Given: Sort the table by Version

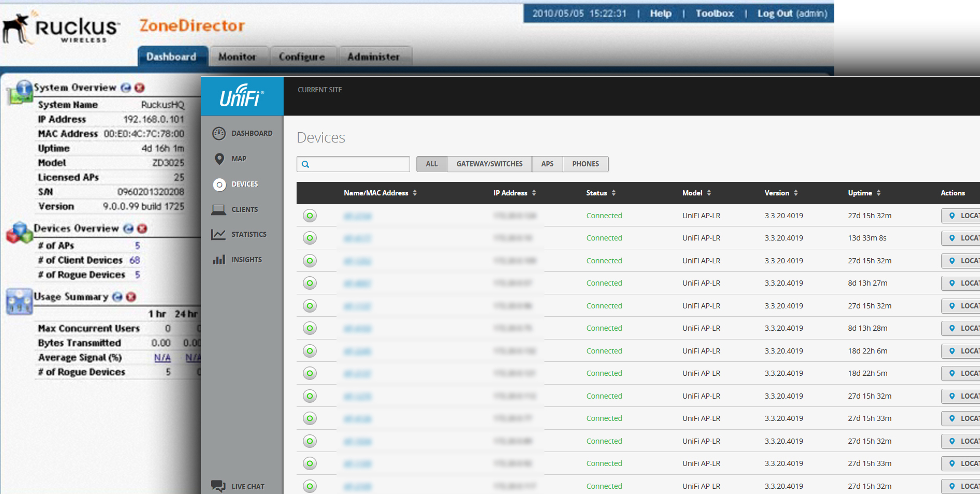Looking at the screenshot, I should coord(781,193).
